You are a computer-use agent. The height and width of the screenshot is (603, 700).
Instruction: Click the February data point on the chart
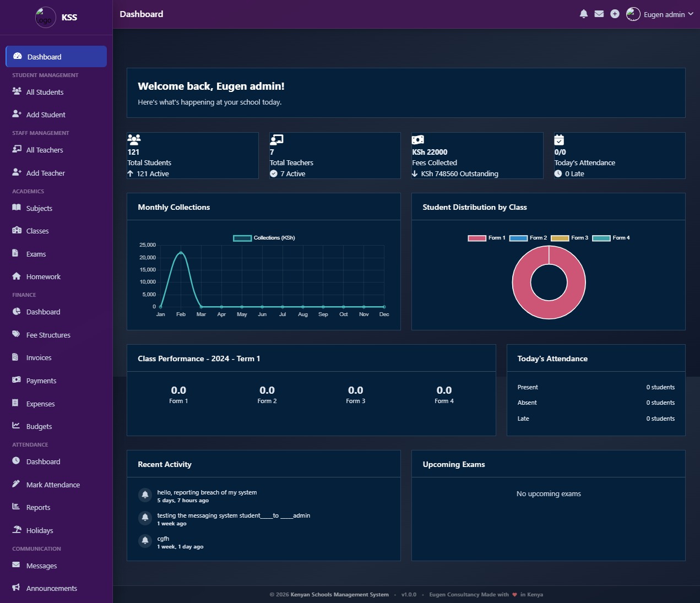click(x=181, y=253)
